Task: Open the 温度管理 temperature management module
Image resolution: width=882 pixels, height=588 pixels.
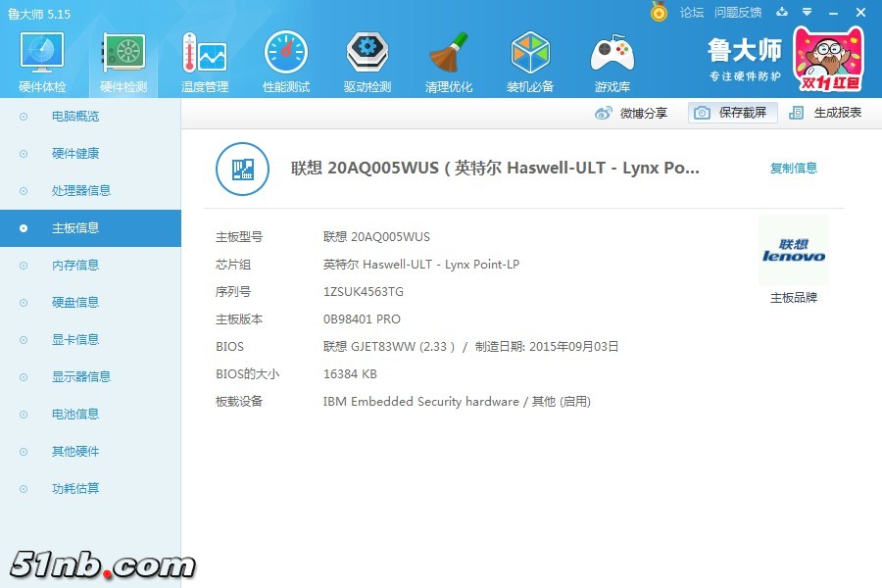Action: tap(204, 62)
